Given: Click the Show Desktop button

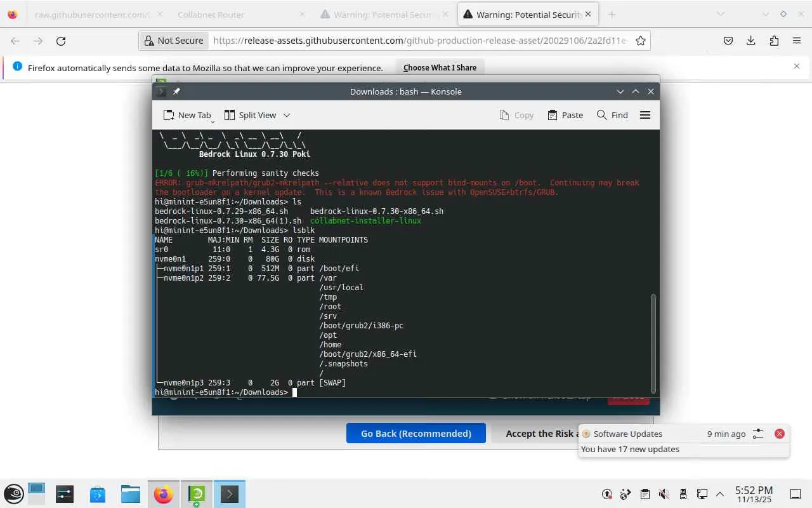Looking at the screenshot, I should 796,494.
